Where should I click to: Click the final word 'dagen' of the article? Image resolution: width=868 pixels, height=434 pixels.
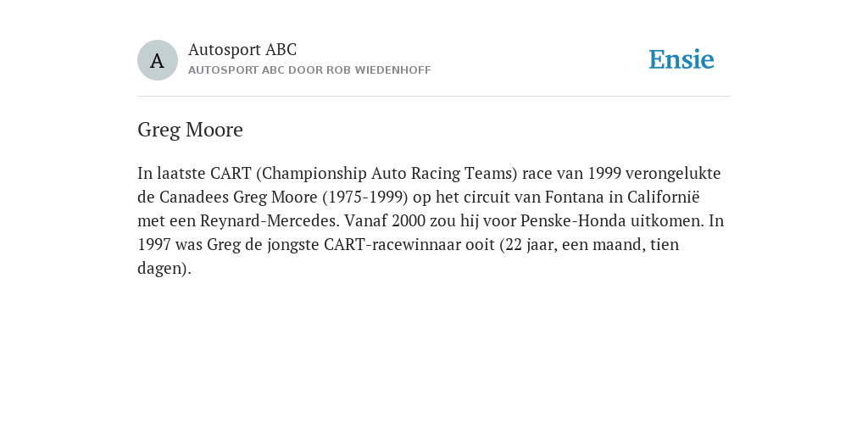(x=162, y=269)
